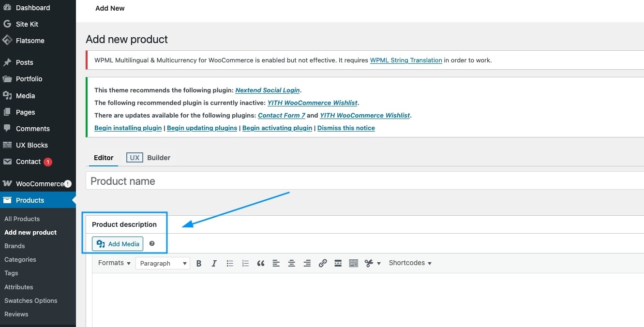
Task: Align text to center
Action: coord(292,263)
